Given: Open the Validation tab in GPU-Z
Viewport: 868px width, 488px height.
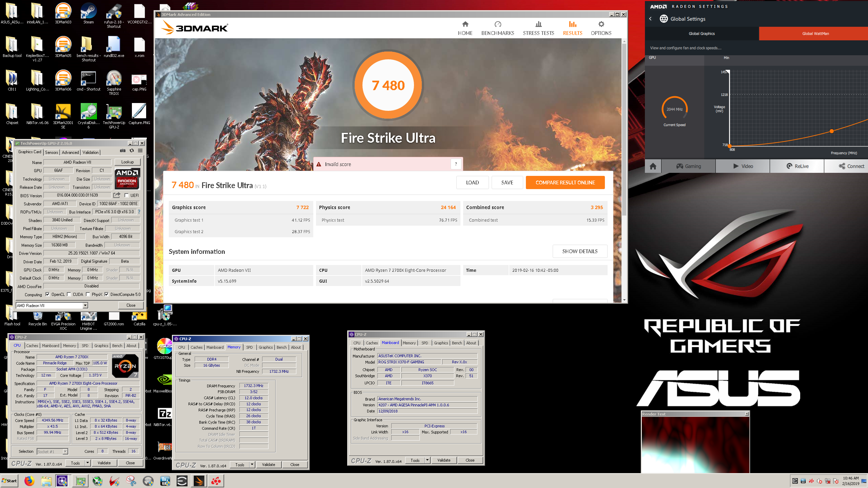Looking at the screenshot, I should click(x=91, y=152).
